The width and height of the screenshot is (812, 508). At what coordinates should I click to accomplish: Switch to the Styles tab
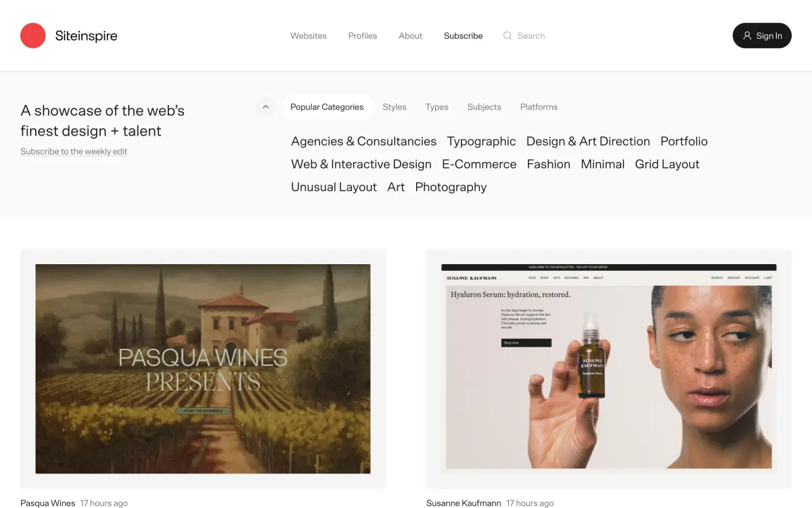tap(394, 107)
